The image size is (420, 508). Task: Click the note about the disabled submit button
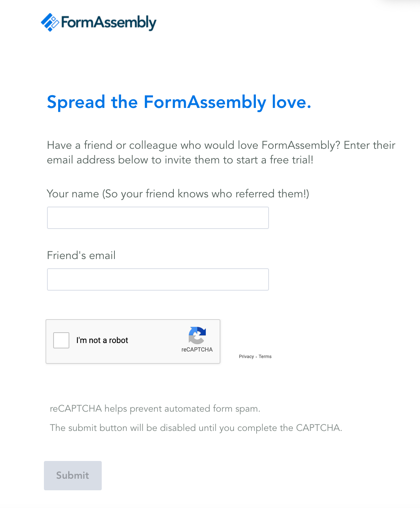pos(196,428)
